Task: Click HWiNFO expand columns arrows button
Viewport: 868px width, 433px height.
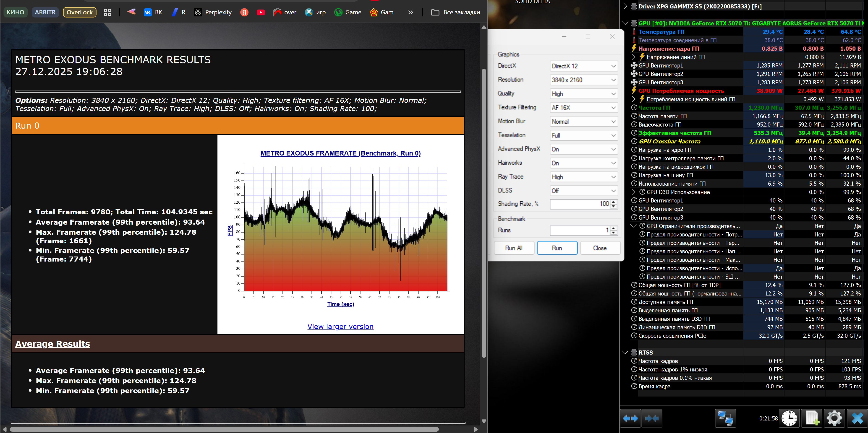Action: coord(630,418)
